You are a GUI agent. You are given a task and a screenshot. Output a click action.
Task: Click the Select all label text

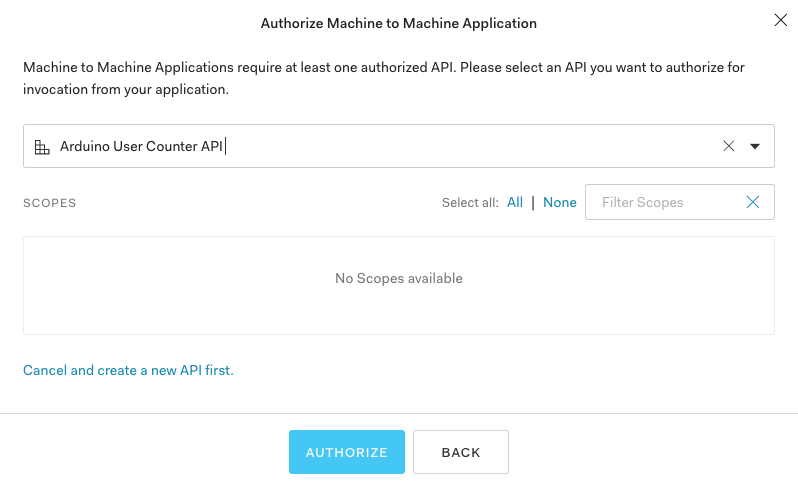coord(469,203)
